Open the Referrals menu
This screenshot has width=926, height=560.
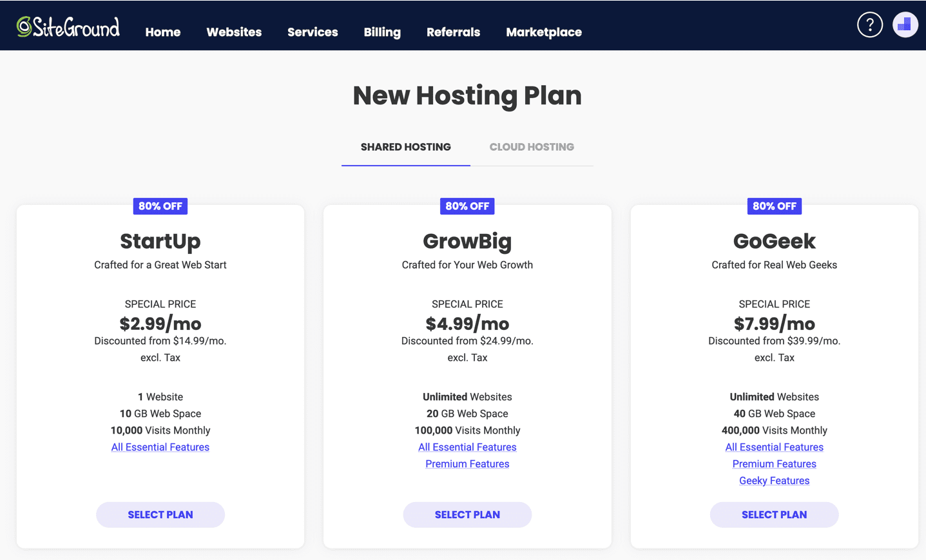coord(453,32)
